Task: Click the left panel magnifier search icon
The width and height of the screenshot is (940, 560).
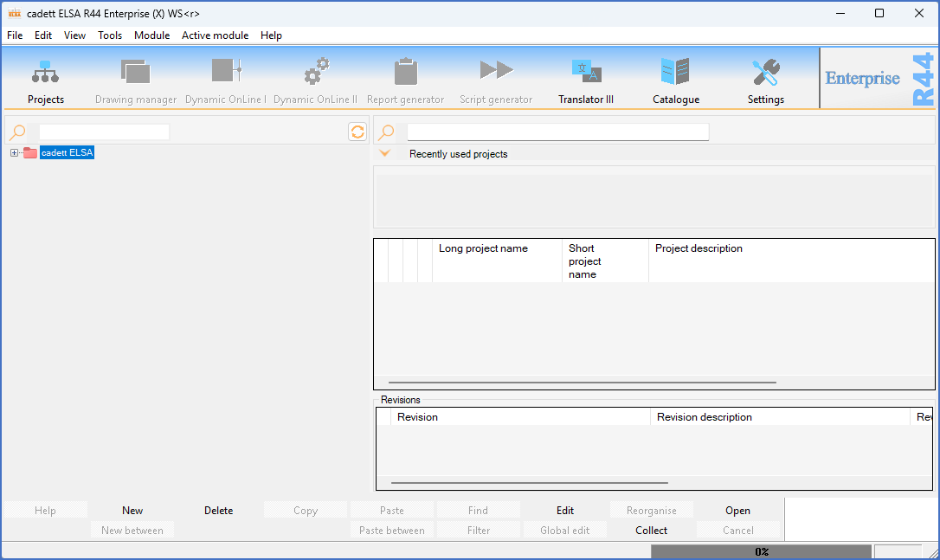Action: 17,132
